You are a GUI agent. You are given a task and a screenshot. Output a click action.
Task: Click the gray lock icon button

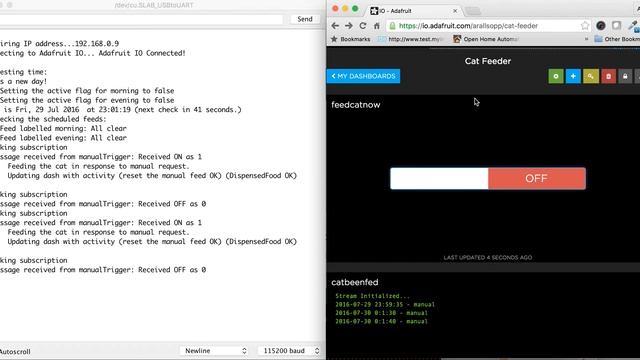tap(625, 76)
